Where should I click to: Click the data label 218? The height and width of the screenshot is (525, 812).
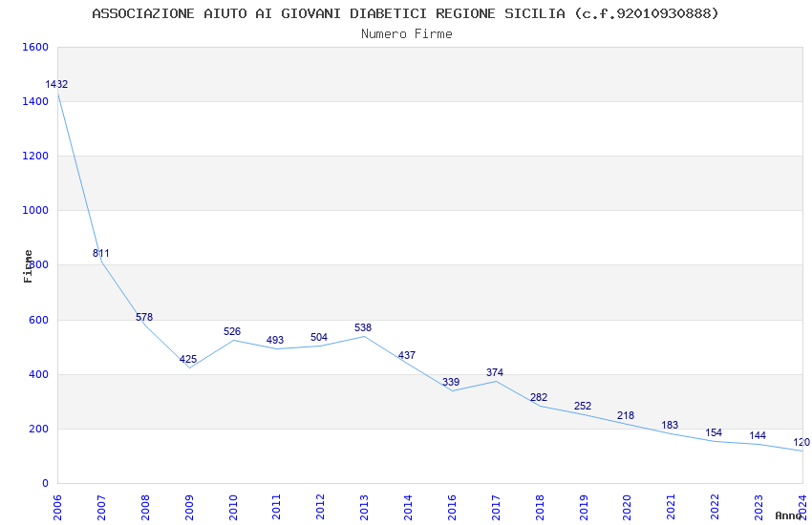point(626,415)
